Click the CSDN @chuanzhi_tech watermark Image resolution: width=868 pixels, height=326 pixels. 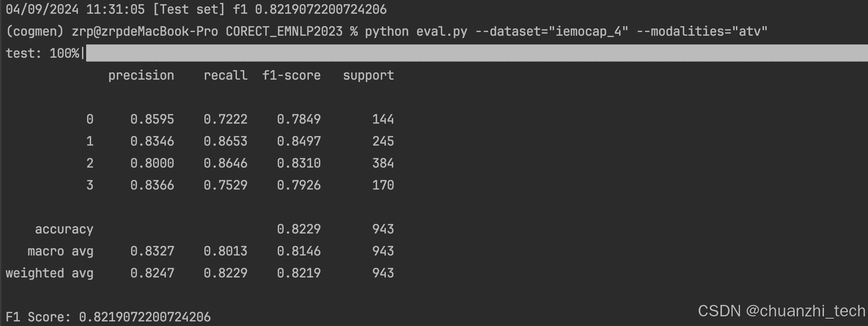[781, 311]
